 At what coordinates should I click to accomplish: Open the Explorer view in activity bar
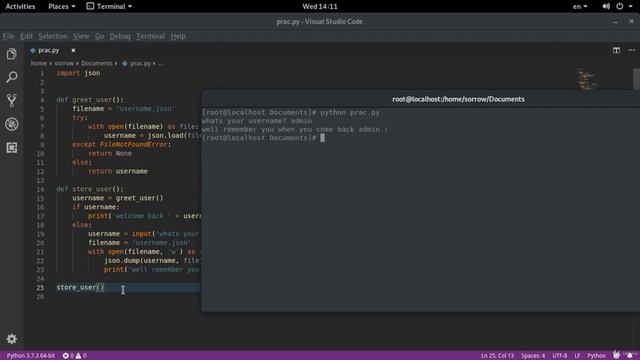click(11, 54)
